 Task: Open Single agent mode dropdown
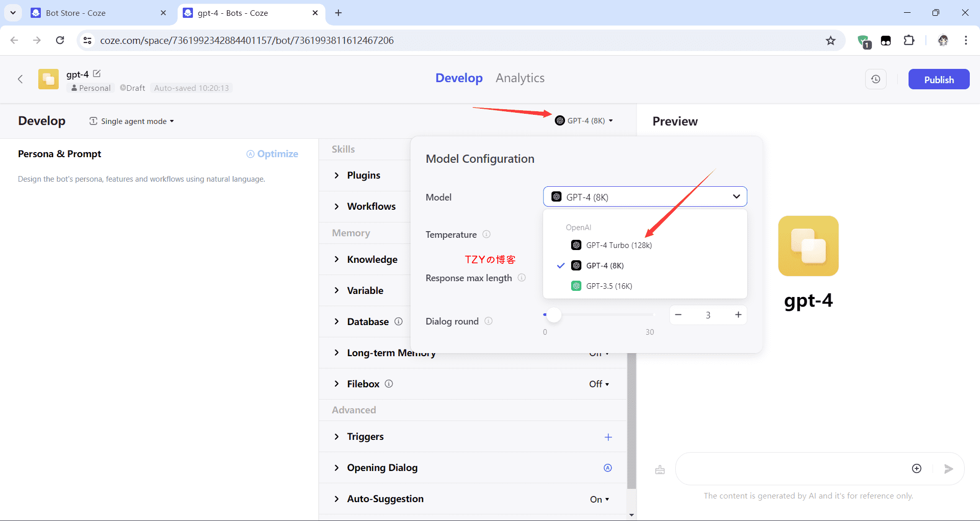[x=132, y=121]
